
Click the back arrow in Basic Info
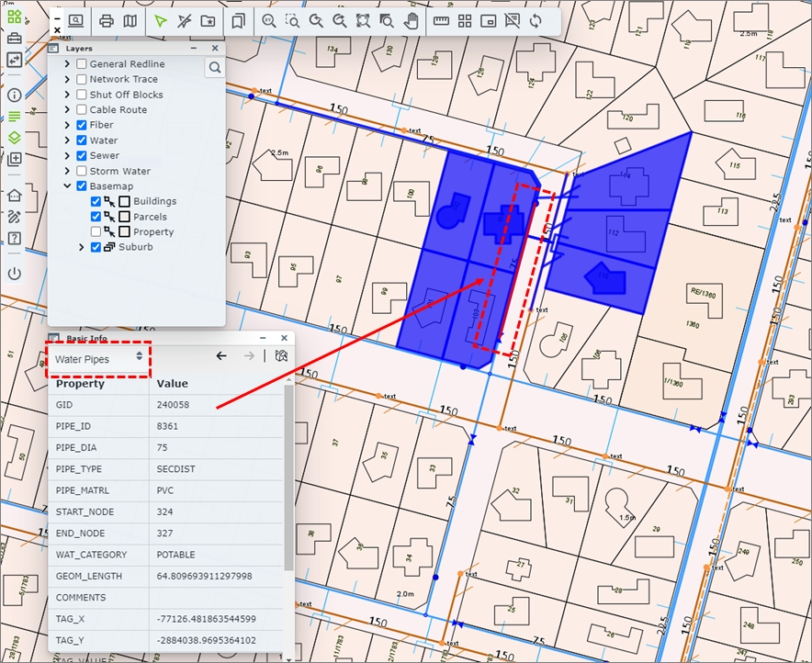tap(221, 356)
